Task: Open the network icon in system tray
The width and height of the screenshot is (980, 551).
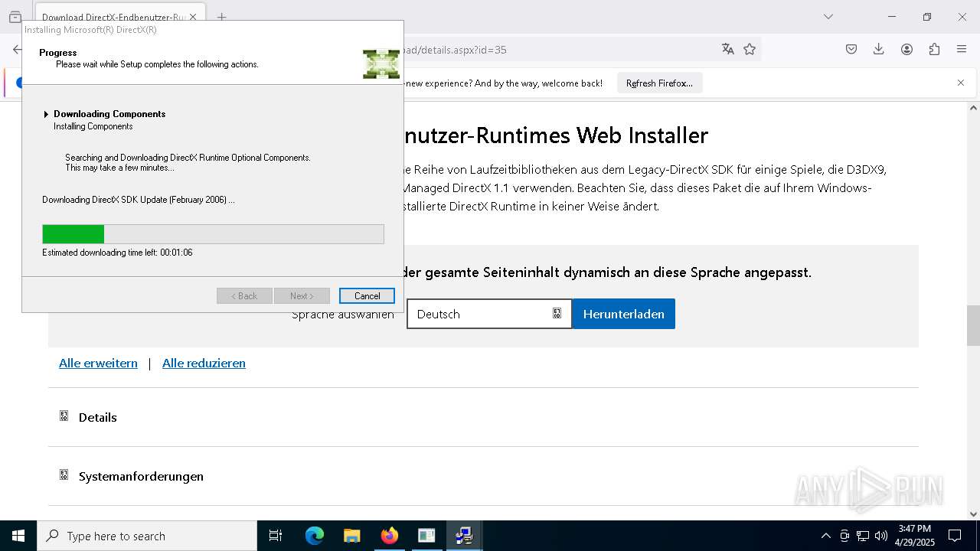Action: tap(863, 536)
